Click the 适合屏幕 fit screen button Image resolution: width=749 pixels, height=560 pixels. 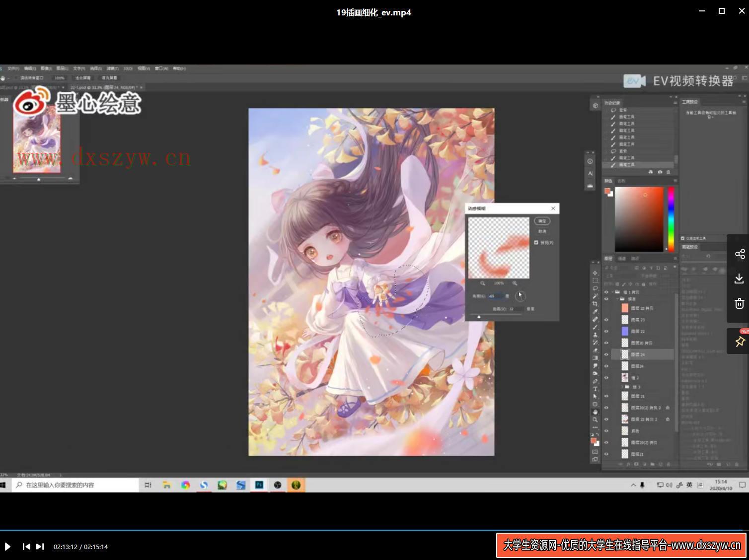(x=83, y=78)
